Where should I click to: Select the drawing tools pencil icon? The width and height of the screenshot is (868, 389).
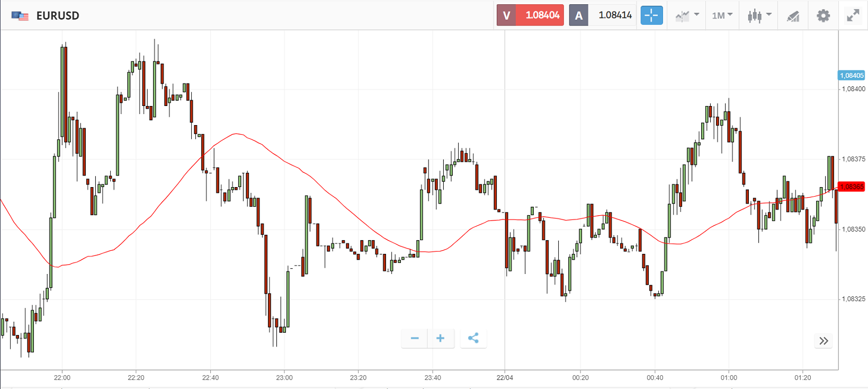[x=793, y=16]
